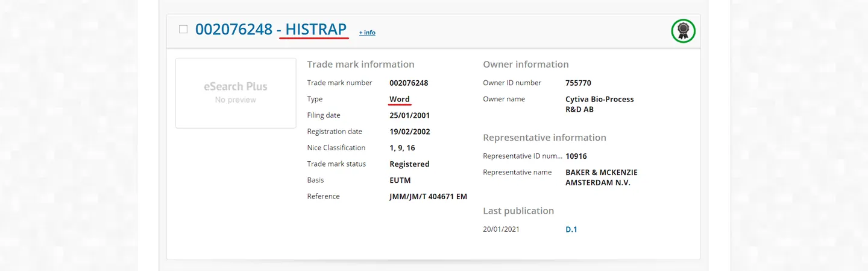Click the Nice Classification value 1, 9, 16
This screenshot has height=271, width=868.
coord(402,148)
